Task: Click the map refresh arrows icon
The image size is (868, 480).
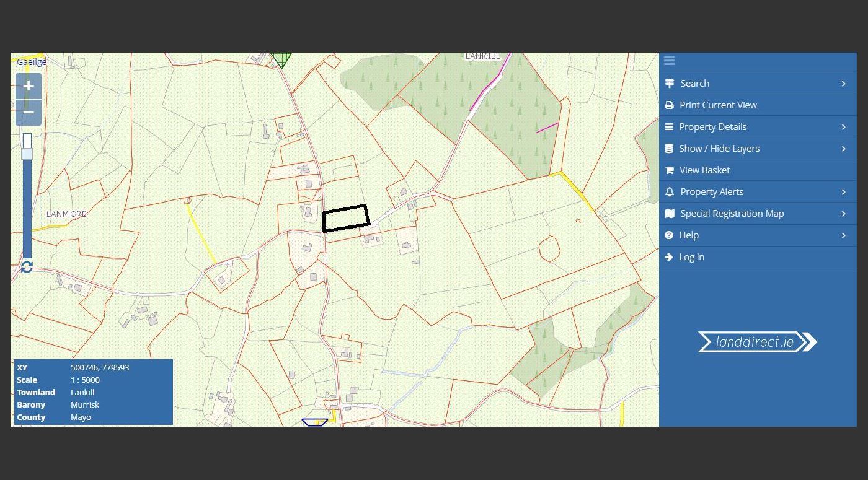Action: click(x=27, y=267)
